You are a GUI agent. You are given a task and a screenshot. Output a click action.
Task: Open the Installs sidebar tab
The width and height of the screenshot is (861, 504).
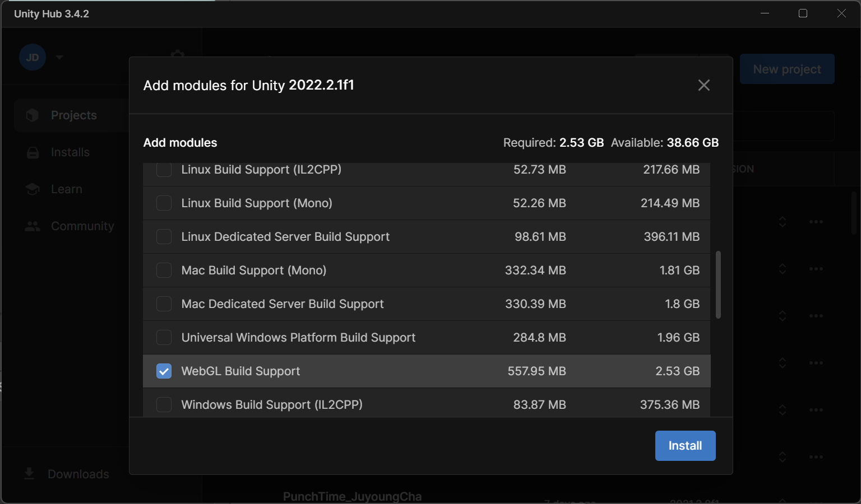(71, 152)
